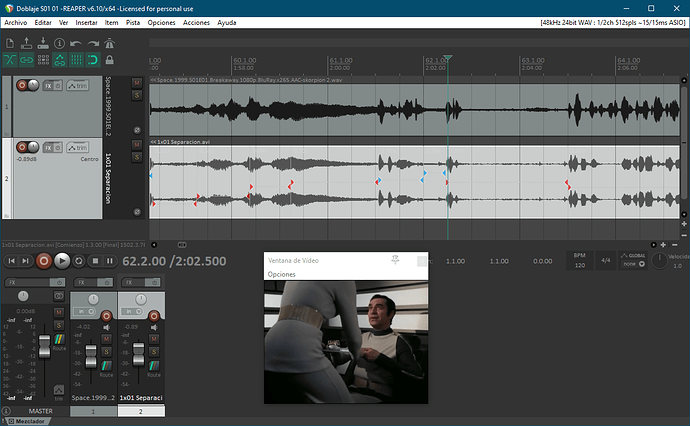Toggle phase icon on track 2 panel
690x426 pixels.
point(137,212)
